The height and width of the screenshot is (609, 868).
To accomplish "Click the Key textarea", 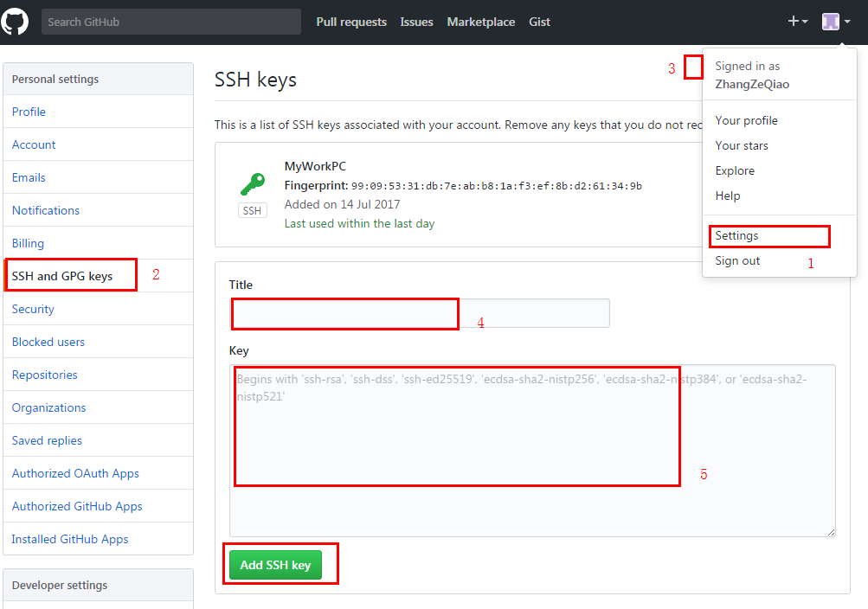I will [532, 450].
